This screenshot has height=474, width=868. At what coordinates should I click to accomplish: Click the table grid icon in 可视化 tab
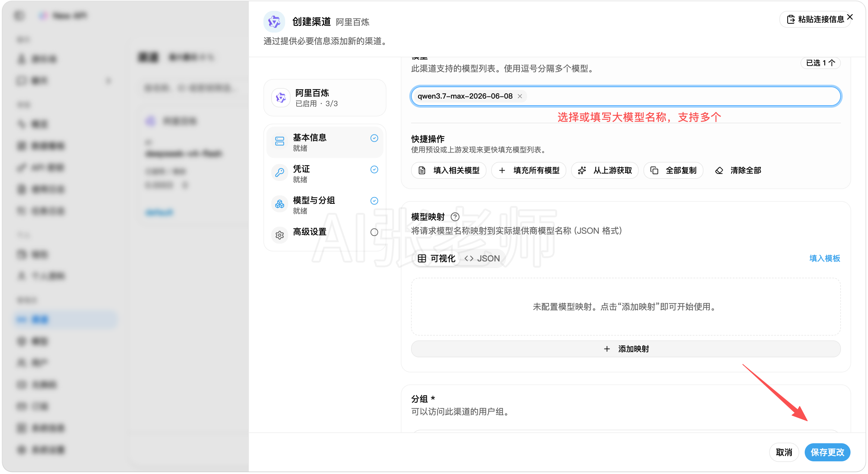pyautogui.click(x=422, y=258)
